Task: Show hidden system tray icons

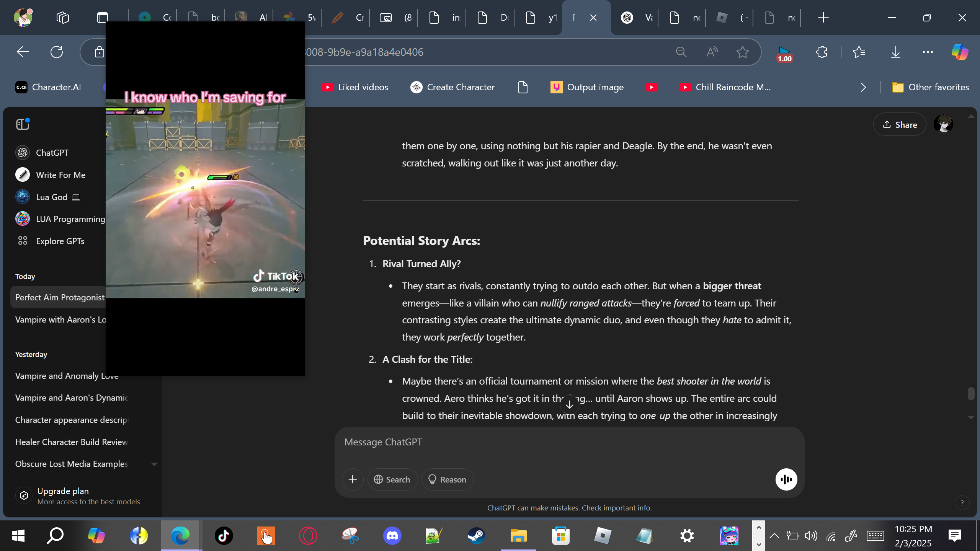Action: click(x=774, y=536)
